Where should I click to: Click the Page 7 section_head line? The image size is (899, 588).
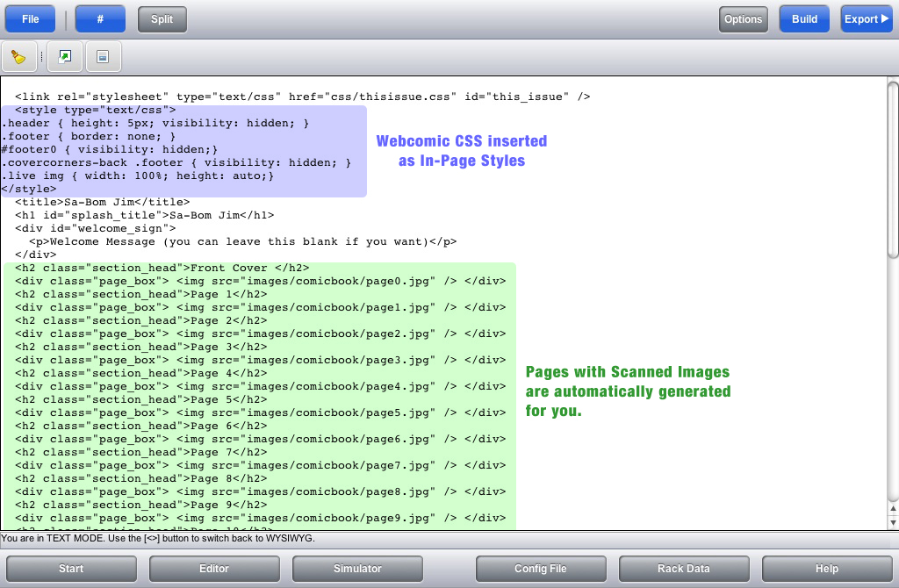pyautogui.click(x=141, y=453)
